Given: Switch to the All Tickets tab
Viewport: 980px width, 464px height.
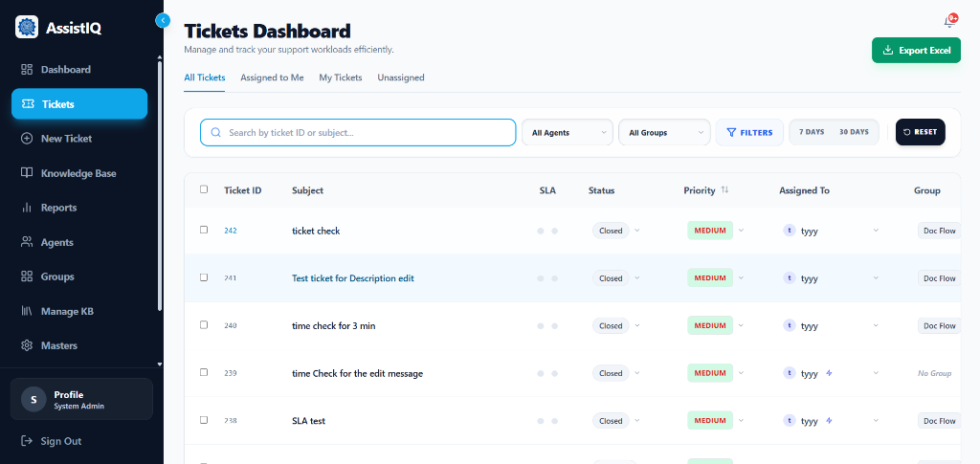Looking at the screenshot, I should (x=205, y=77).
